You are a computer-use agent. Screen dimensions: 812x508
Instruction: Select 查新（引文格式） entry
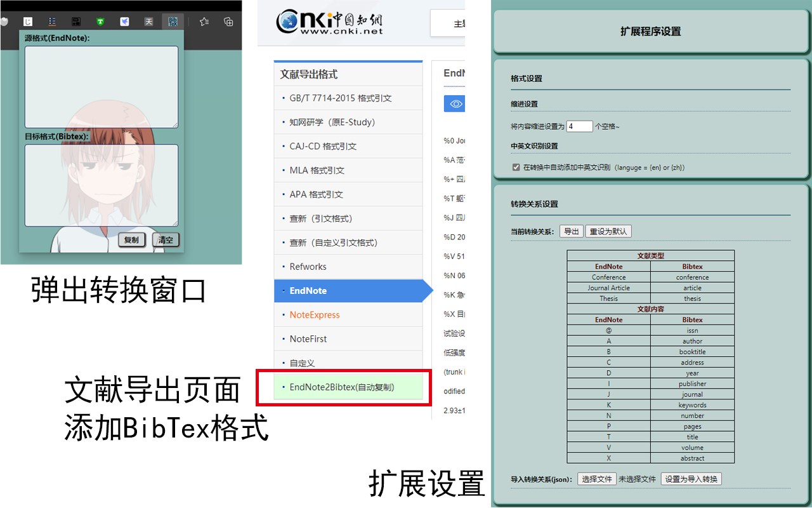pyautogui.click(x=348, y=218)
